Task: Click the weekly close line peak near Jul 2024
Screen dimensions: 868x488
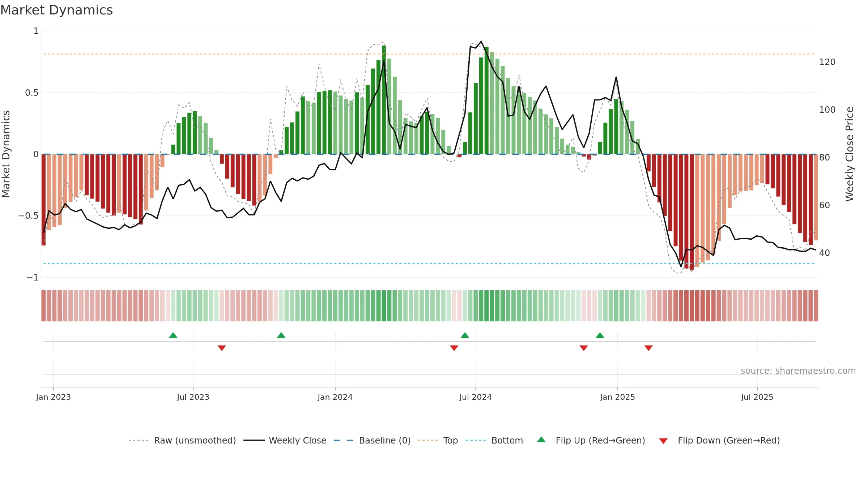Action: (x=481, y=42)
